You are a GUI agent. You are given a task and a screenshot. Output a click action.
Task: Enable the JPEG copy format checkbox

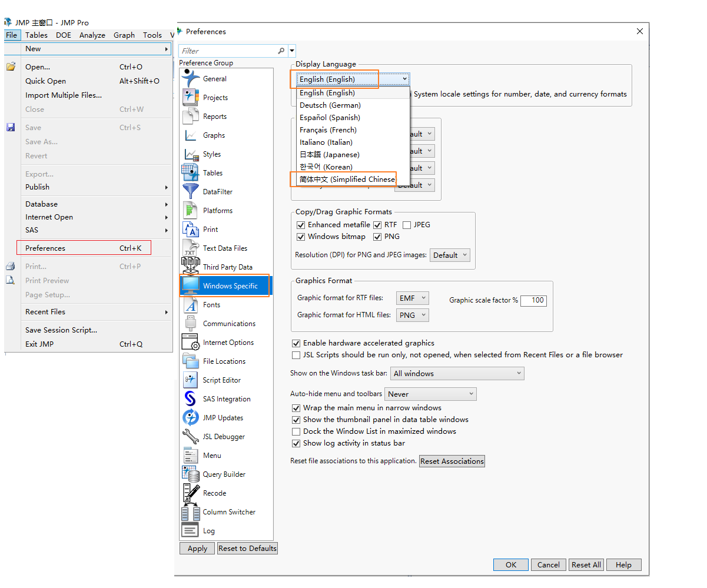(407, 225)
